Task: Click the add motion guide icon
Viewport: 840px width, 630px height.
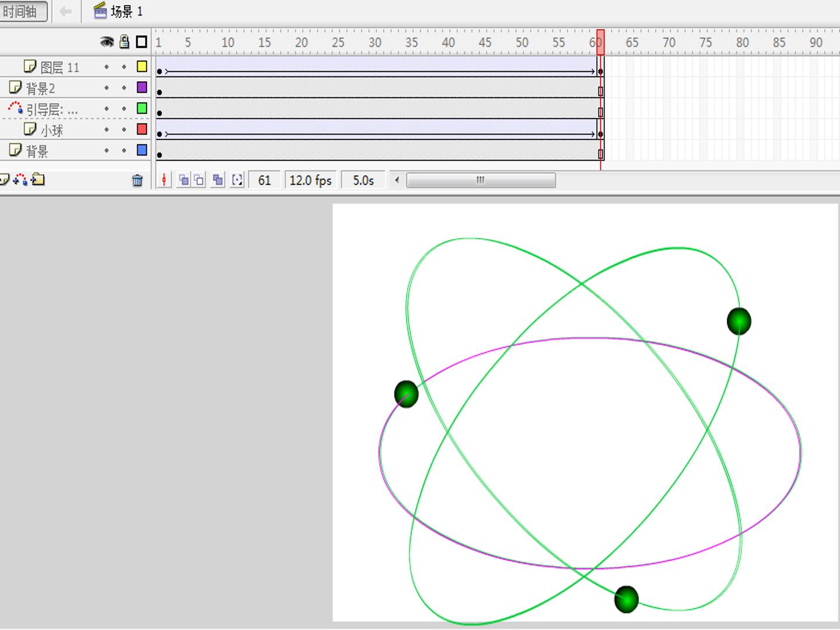Action: 20,180
